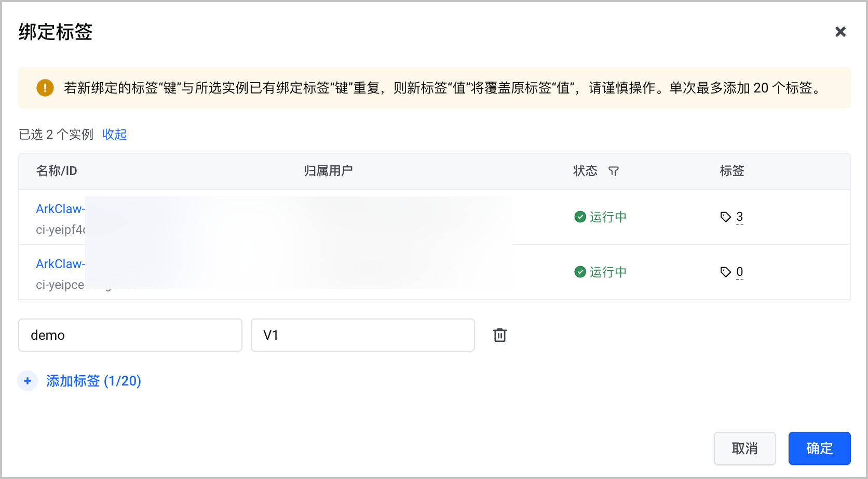This screenshot has height=479, width=868.
Task: Focus the tag value field containing V1
Action: 363,335
